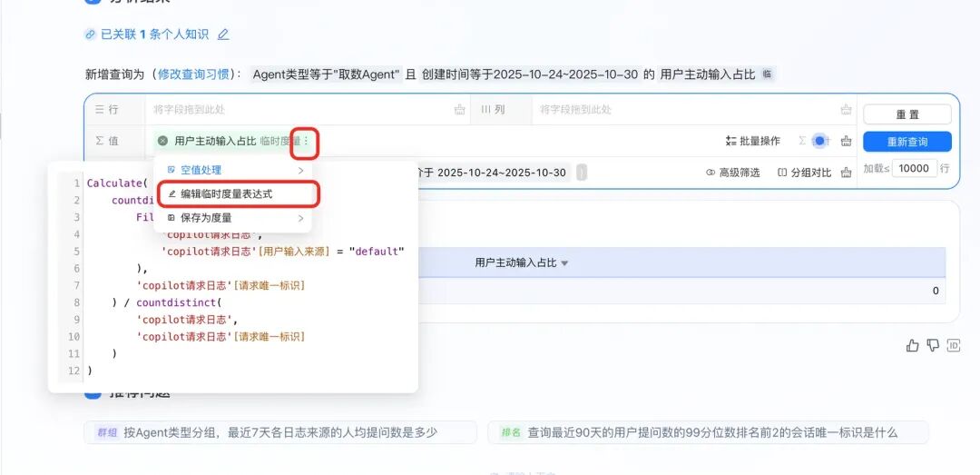Open sort dropdown on 用户主动输入占比 column header
The image size is (980, 475).
[x=564, y=263]
